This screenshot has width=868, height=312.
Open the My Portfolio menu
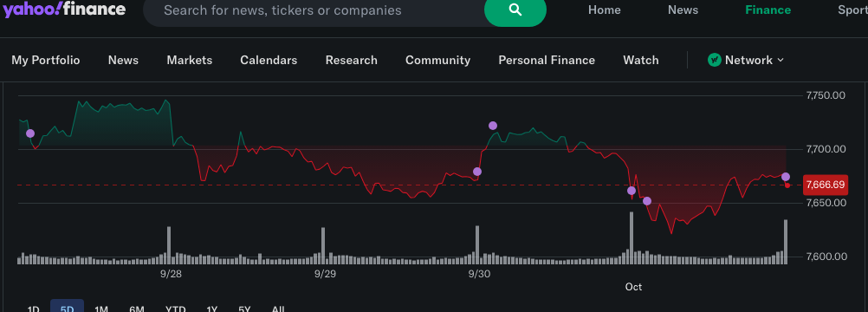pos(45,60)
